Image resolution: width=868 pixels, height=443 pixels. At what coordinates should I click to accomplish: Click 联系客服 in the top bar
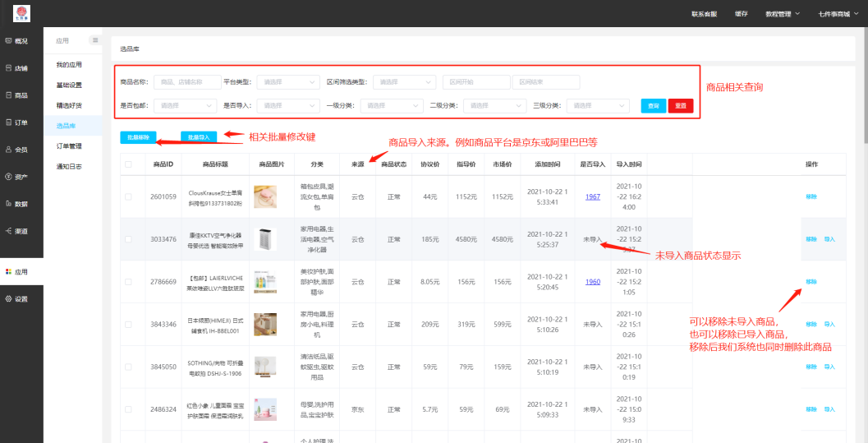click(704, 14)
